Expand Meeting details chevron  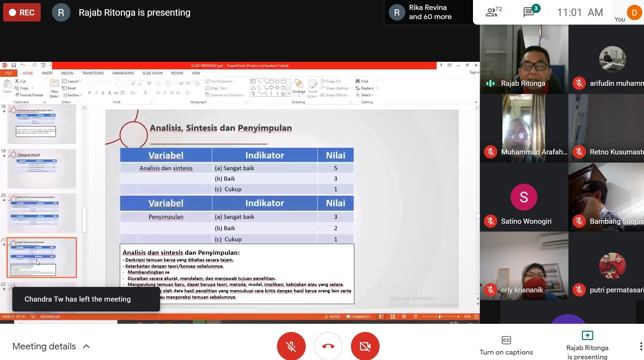(x=86, y=346)
